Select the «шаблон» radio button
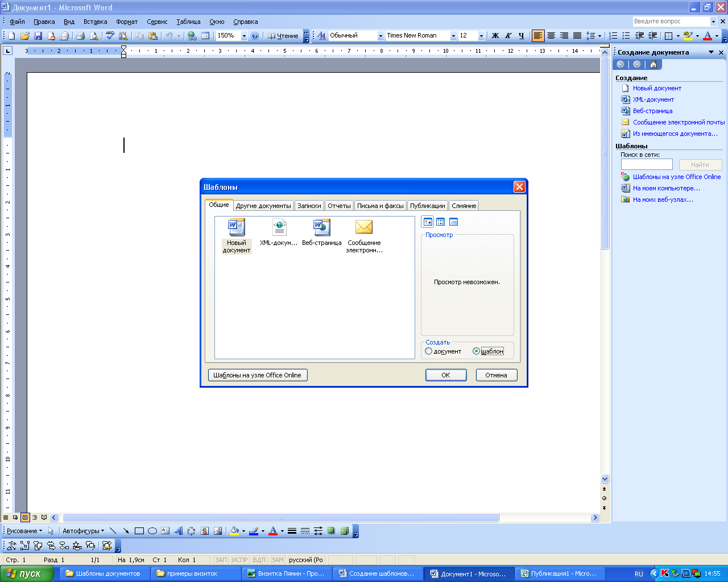The height and width of the screenshot is (582, 728). tap(476, 351)
